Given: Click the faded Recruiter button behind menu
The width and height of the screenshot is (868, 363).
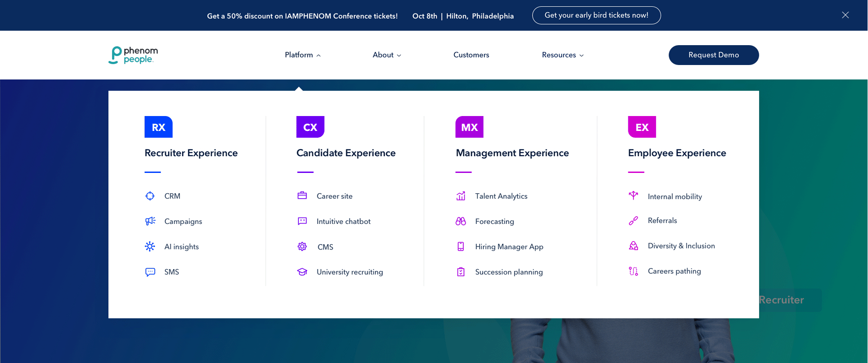Looking at the screenshot, I should coord(790,300).
